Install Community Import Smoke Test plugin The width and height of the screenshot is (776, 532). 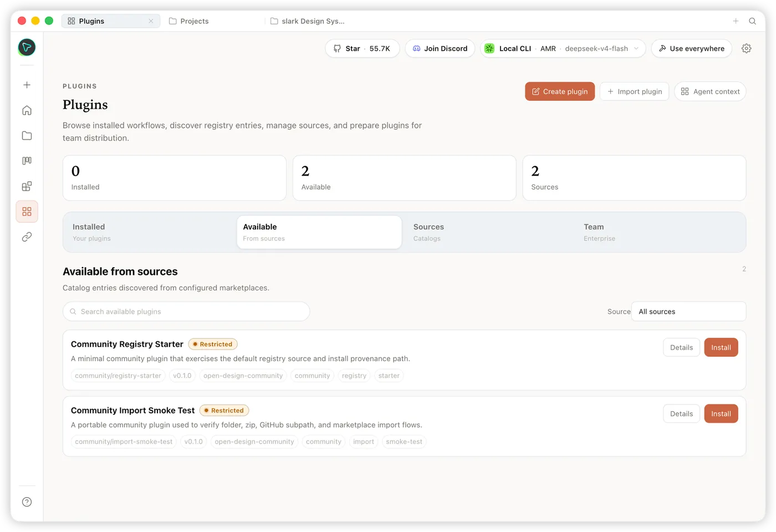click(721, 414)
